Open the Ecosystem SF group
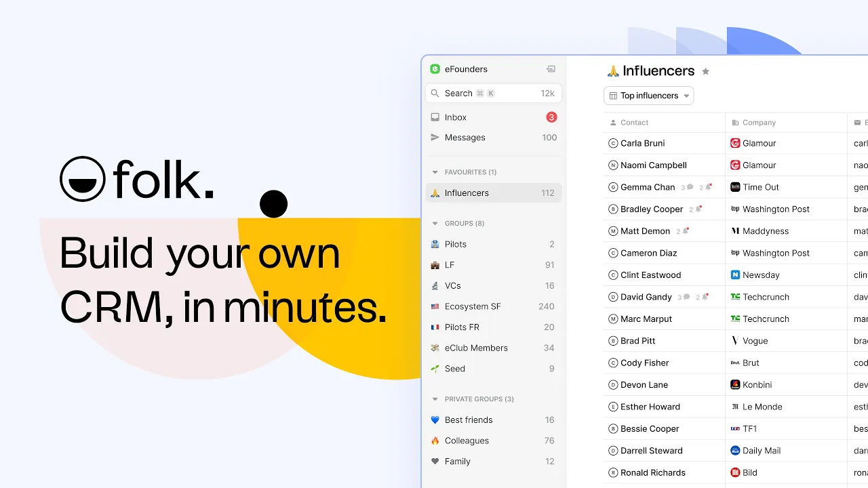Screen dimensions: 868x488 (x=494, y=306)
